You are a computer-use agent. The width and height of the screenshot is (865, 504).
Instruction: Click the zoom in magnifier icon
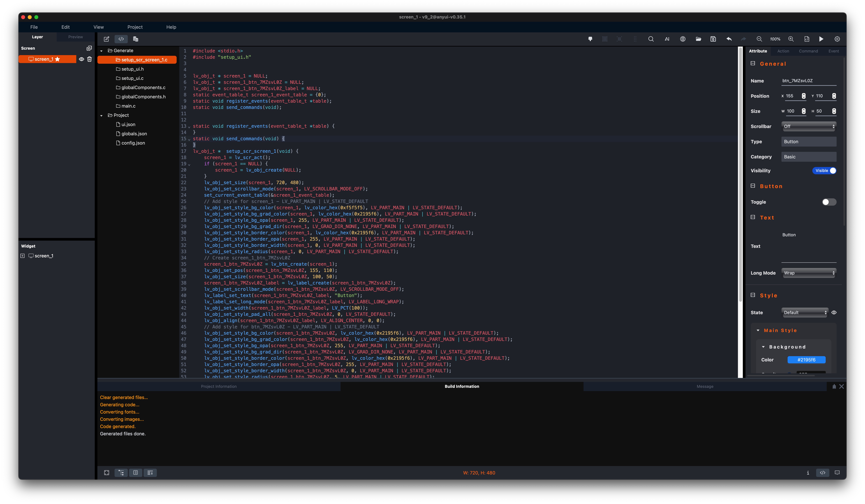791,39
